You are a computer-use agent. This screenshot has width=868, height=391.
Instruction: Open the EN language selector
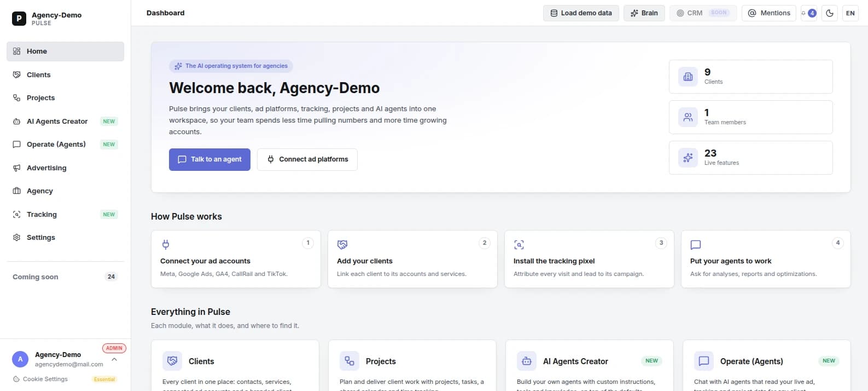pyautogui.click(x=850, y=13)
